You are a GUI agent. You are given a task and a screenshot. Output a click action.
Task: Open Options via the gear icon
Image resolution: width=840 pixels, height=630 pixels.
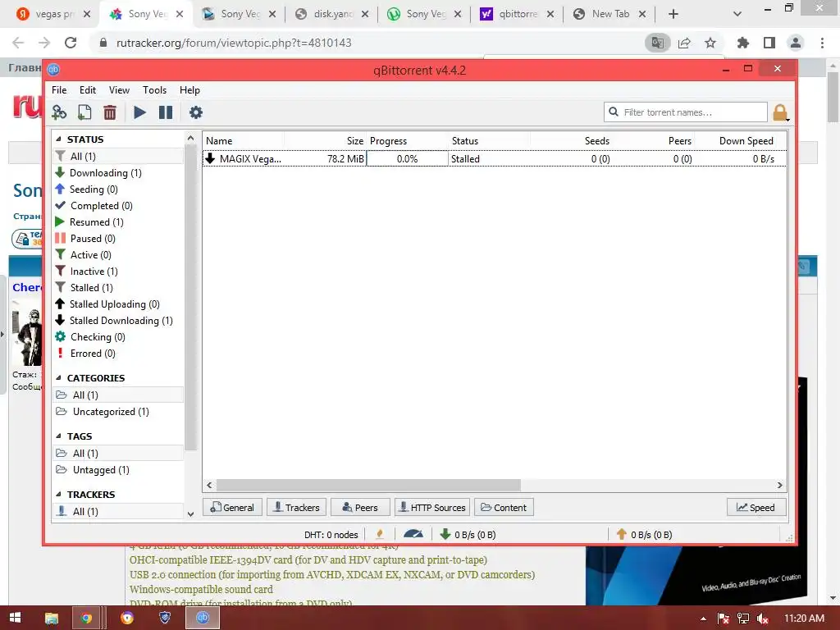tap(196, 112)
